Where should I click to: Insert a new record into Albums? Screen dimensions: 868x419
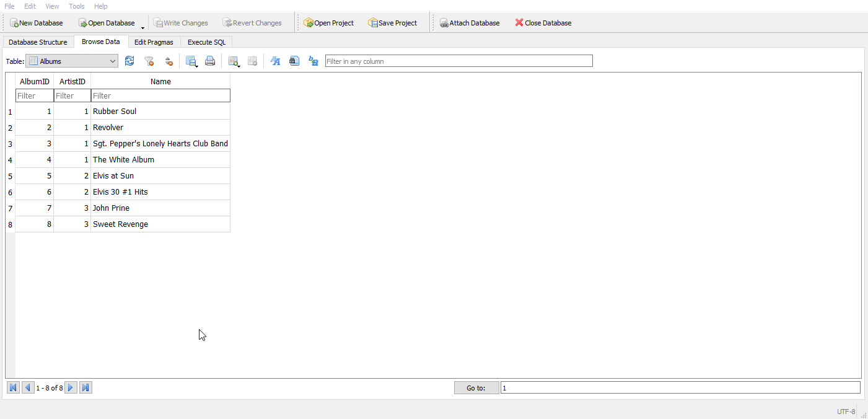233,60
